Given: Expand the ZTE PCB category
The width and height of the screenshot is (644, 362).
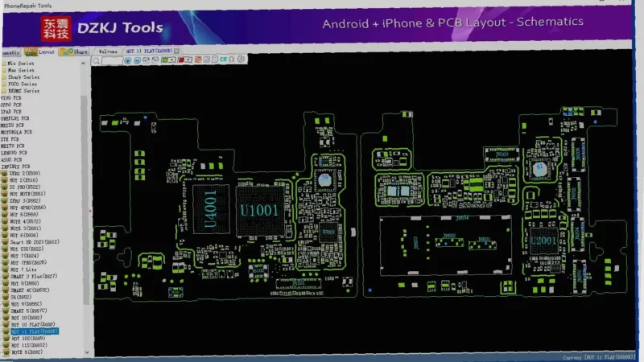Looking at the screenshot, I should click(x=10, y=139).
